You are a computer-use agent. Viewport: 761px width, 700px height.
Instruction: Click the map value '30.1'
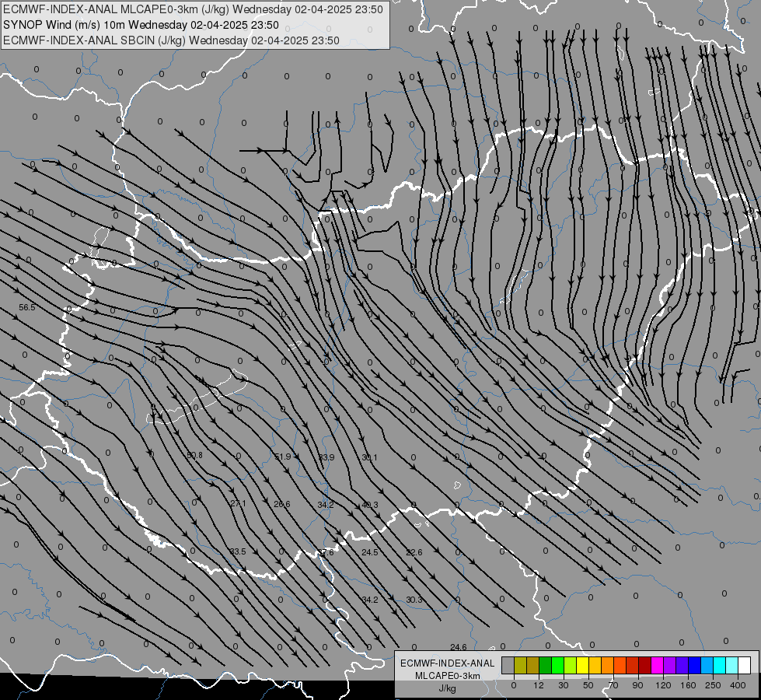coord(369,457)
